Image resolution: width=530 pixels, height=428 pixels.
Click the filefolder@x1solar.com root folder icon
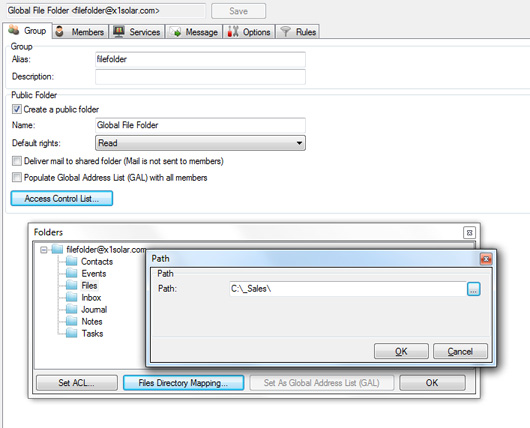(57, 249)
